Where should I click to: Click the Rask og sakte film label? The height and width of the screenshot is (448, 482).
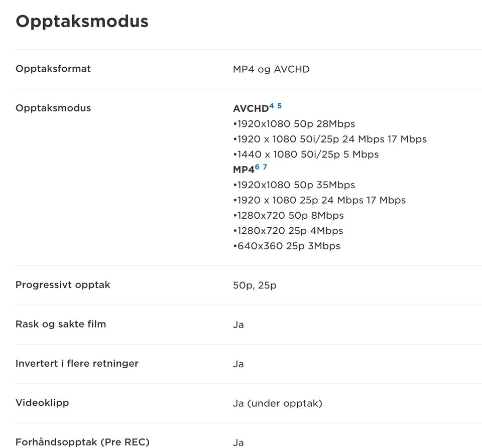pyautogui.click(x=61, y=324)
